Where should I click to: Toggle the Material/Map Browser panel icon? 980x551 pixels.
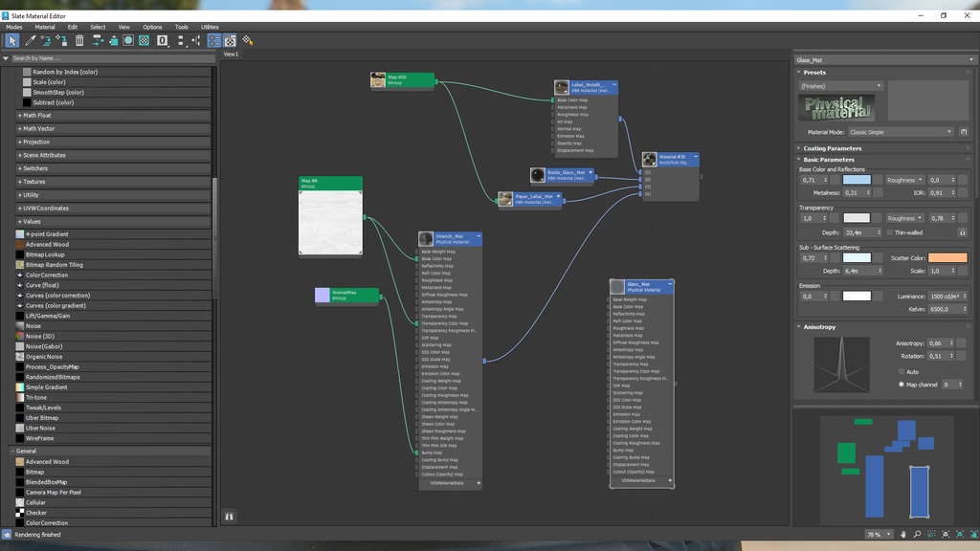point(215,41)
